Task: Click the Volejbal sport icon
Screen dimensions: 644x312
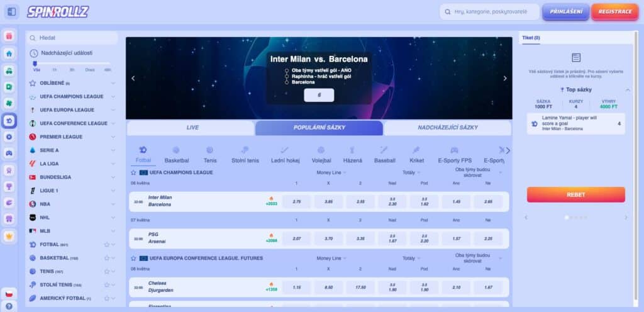Action: click(321, 150)
